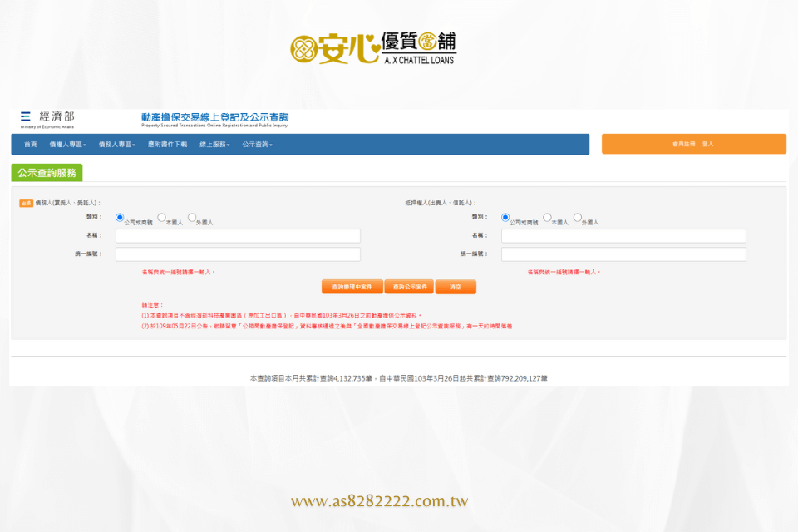Focus the debtor 名稱 input field
This screenshot has width=798, height=532.
[x=239, y=236]
